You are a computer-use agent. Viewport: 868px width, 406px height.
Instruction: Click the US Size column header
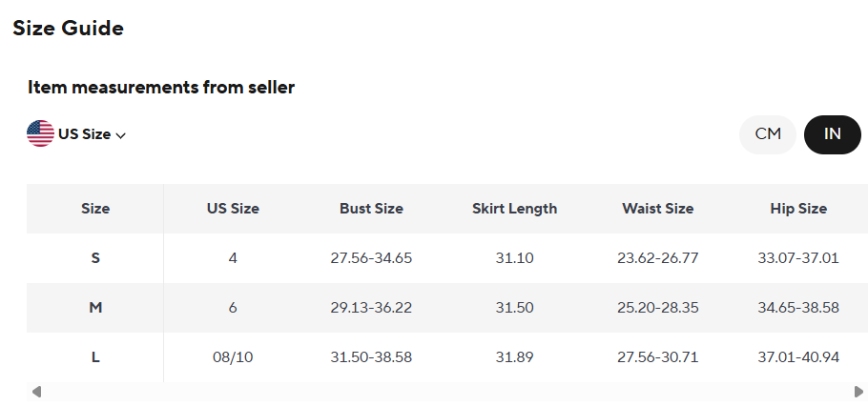click(233, 209)
